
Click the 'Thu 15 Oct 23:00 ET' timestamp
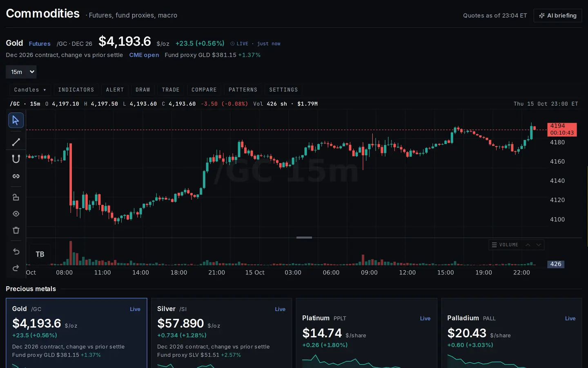(546, 104)
